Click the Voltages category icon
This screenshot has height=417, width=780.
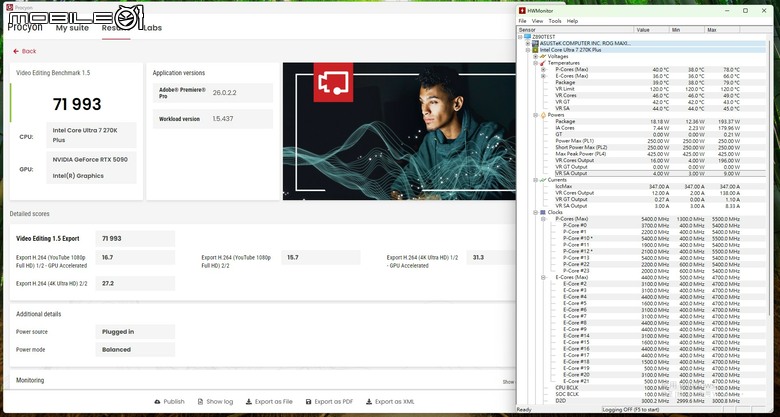coord(543,57)
